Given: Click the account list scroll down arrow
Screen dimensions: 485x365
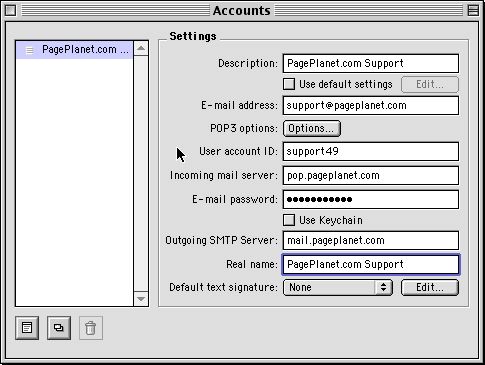Looking at the screenshot, I should tap(141, 299).
